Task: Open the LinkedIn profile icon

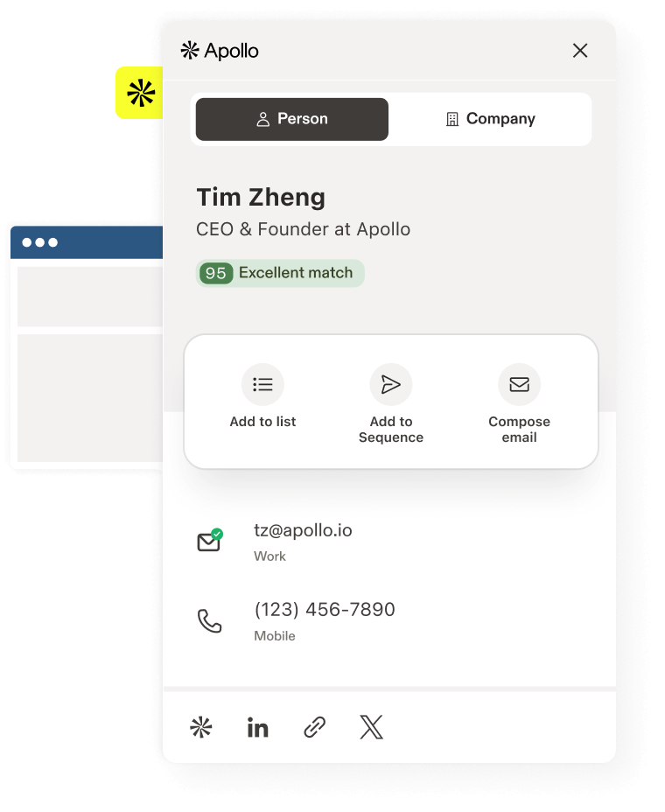Action: click(257, 728)
